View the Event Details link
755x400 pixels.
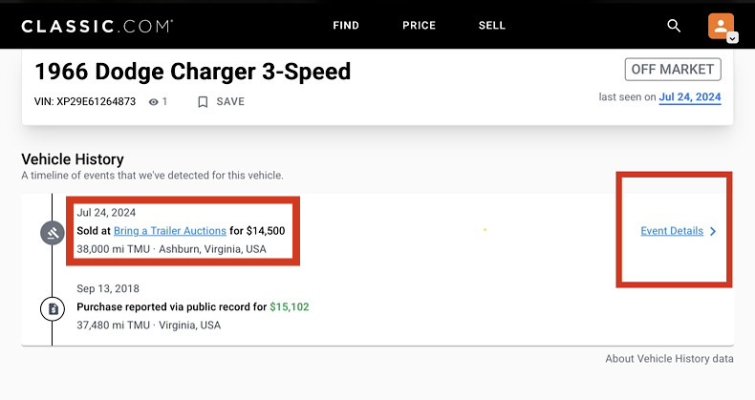pos(672,231)
